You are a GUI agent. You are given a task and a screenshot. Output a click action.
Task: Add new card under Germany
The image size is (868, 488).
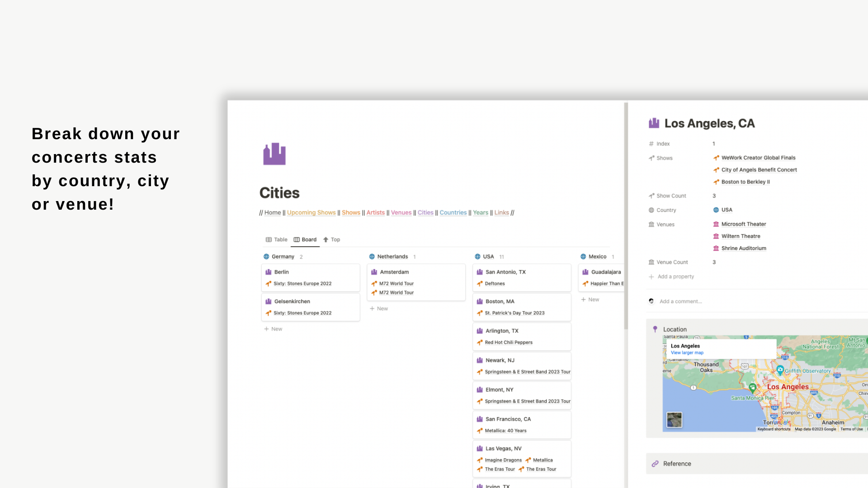(273, 329)
